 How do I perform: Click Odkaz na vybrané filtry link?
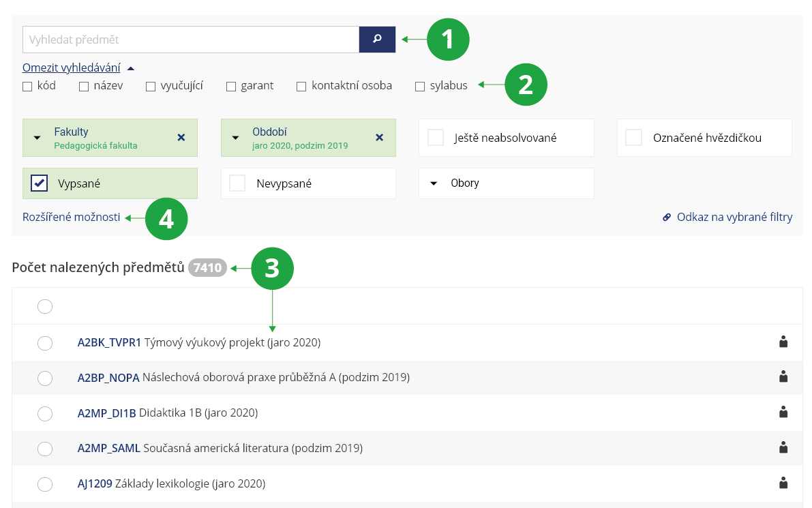pos(734,218)
